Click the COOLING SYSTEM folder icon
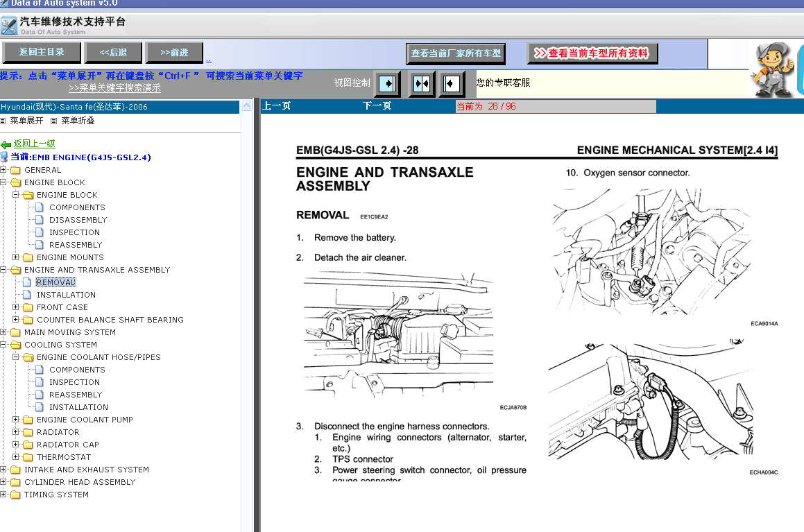The width and height of the screenshot is (804, 532). [x=16, y=345]
